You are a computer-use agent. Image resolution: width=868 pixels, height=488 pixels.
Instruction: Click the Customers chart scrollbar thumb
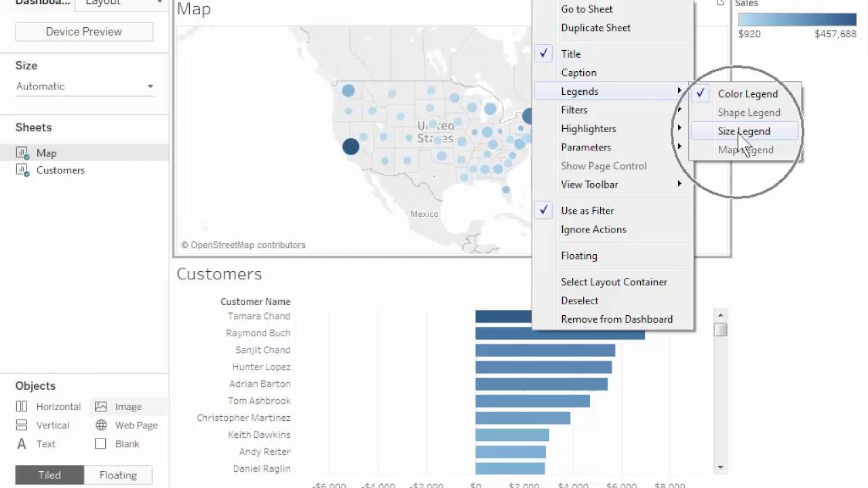pyautogui.click(x=720, y=329)
